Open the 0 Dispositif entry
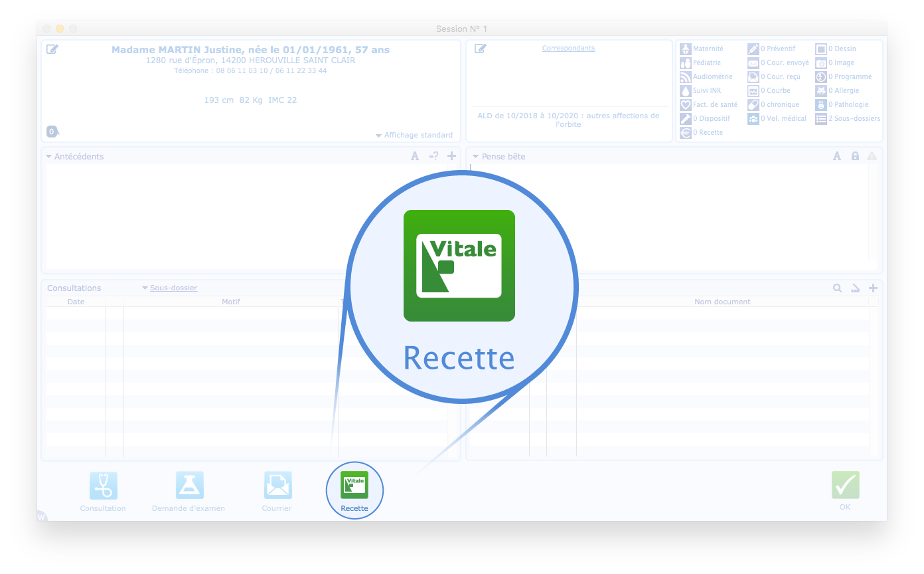This screenshot has width=924, height=574. [x=705, y=118]
